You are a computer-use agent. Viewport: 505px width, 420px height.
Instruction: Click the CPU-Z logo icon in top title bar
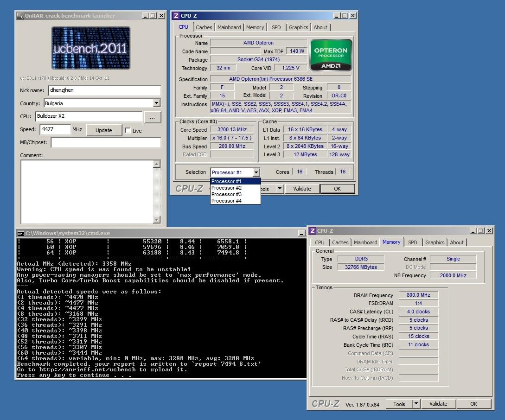point(176,16)
